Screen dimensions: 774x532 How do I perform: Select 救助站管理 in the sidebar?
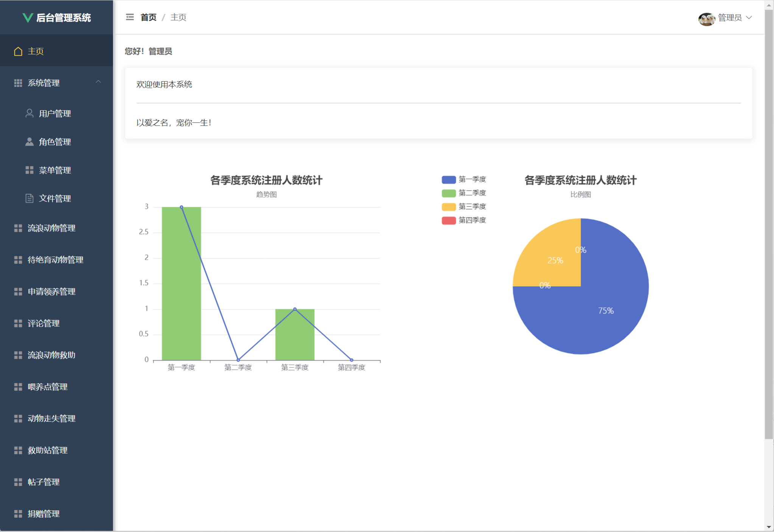[47, 450]
